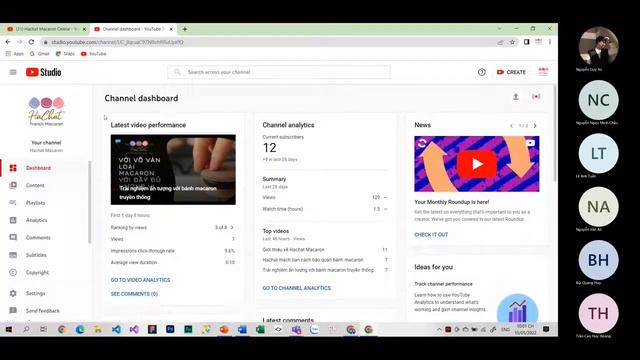Open the Gmail bookmark

pyautogui.click(x=39, y=53)
